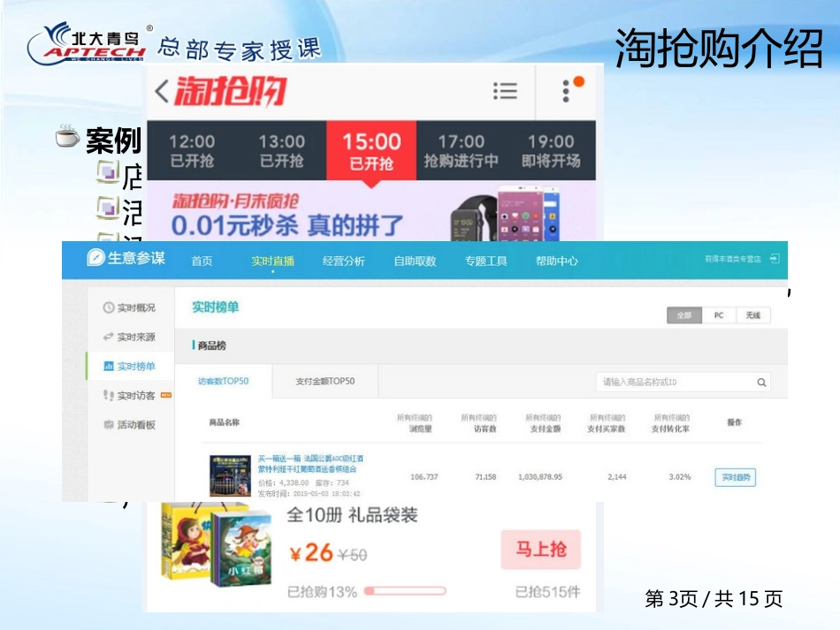Switch to 支付金额TOP50 tab
The height and width of the screenshot is (630, 840).
click(325, 382)
